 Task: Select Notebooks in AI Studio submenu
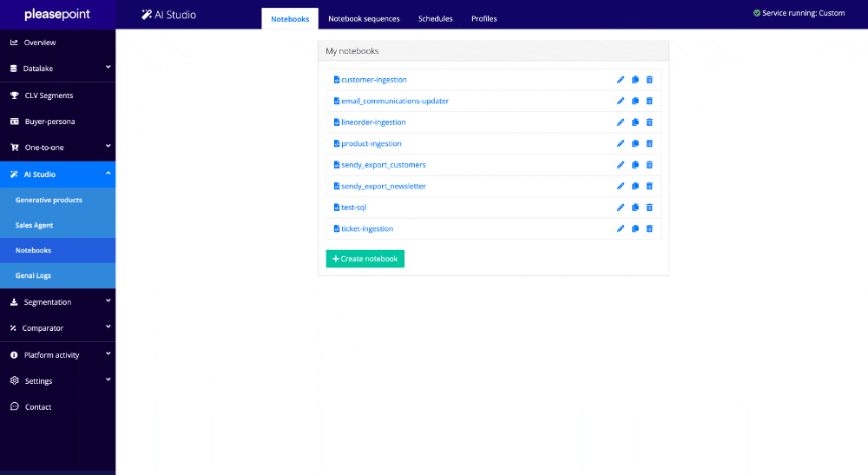(x=57, y=250)
